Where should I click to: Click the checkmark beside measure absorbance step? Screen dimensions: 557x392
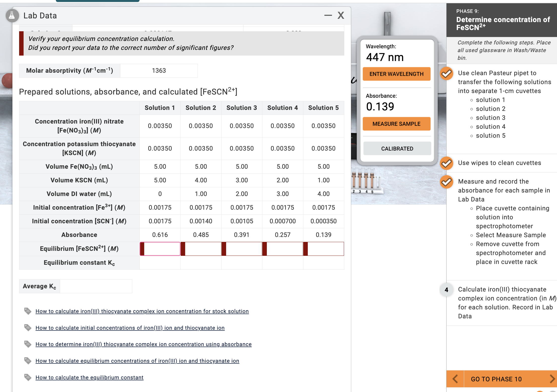click(x=446, y=182)
